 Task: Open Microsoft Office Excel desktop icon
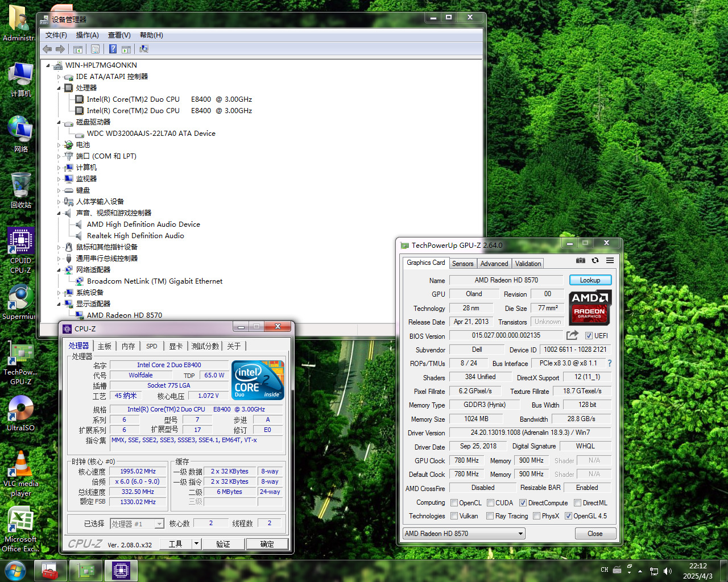click(x=21, y=529)
